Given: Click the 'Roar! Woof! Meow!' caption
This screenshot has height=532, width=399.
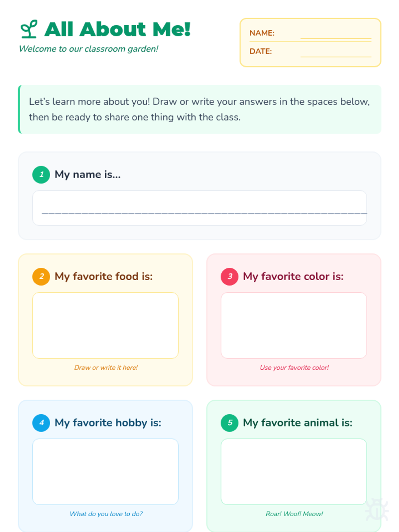Looking at the screenshot, I should (294, 514).
